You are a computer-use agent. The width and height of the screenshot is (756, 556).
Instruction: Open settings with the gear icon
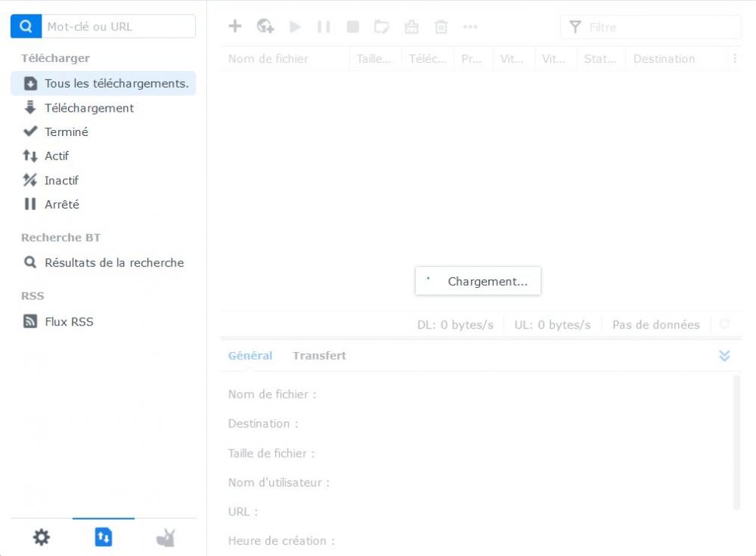41,537
